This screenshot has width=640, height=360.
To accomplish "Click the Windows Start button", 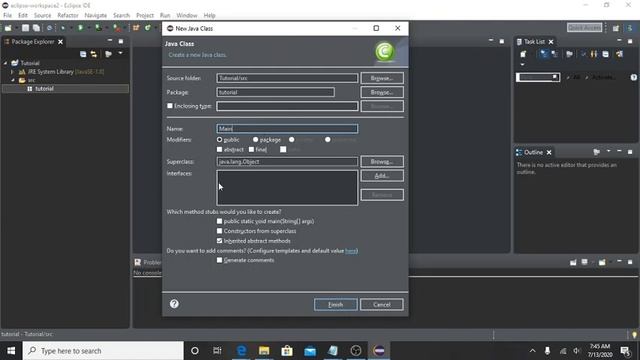I will coord(11,351).
